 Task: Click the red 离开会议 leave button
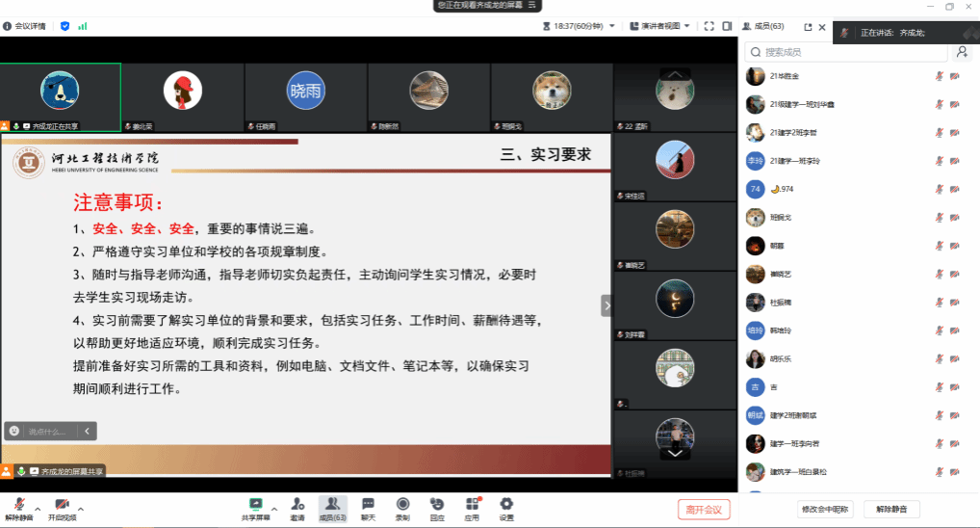[x=704, y=509]
